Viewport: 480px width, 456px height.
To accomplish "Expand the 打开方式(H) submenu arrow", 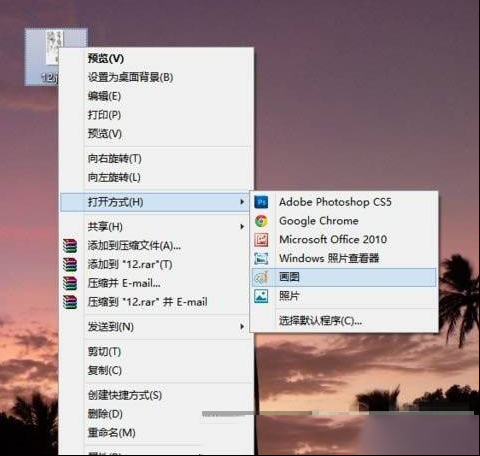I will (242, 202).
